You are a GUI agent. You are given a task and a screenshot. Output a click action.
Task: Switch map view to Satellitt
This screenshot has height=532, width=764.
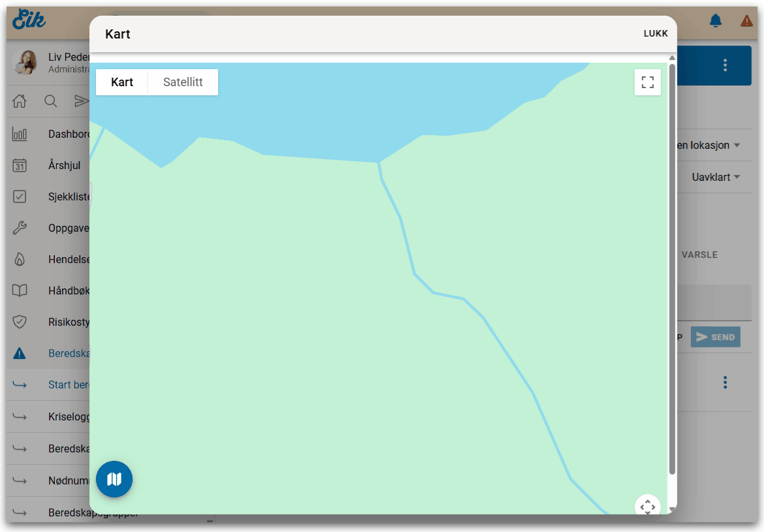[x=183, y=82]
